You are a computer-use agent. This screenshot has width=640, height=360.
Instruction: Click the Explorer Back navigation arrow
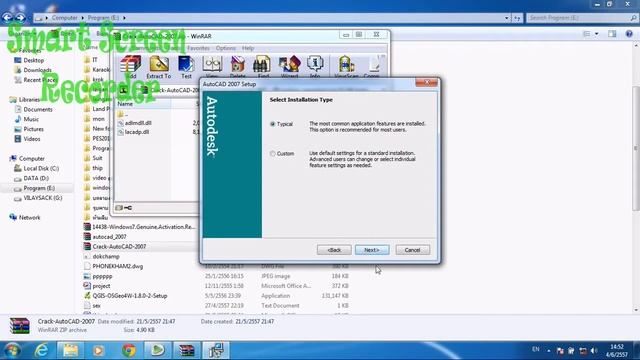7,18
